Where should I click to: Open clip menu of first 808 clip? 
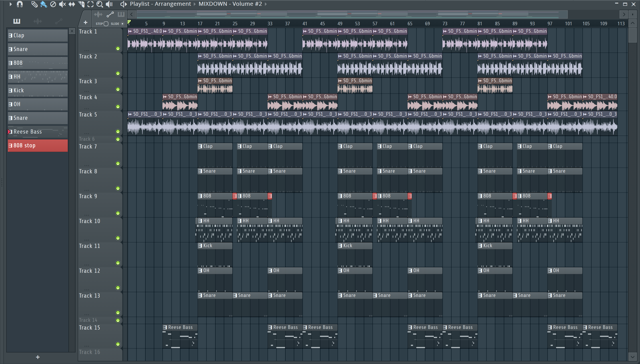200,196
